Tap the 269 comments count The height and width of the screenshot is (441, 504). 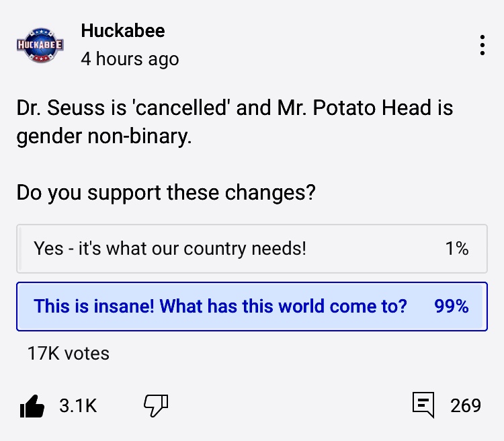point(466,405)
